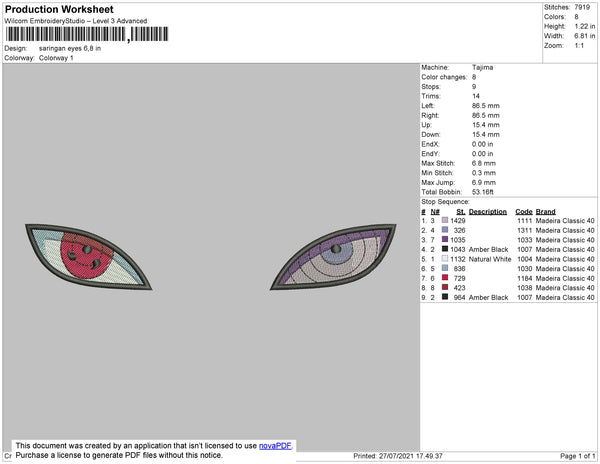Click the purple 1035 color swatch
This screenshot has height=464, width=600.
(x=445, y=239)
